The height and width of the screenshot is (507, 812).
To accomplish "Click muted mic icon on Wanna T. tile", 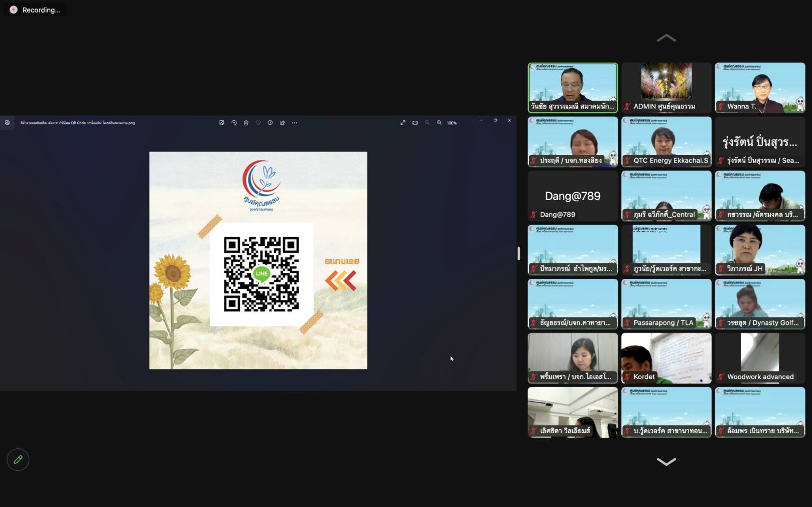I will pos(721,106).
